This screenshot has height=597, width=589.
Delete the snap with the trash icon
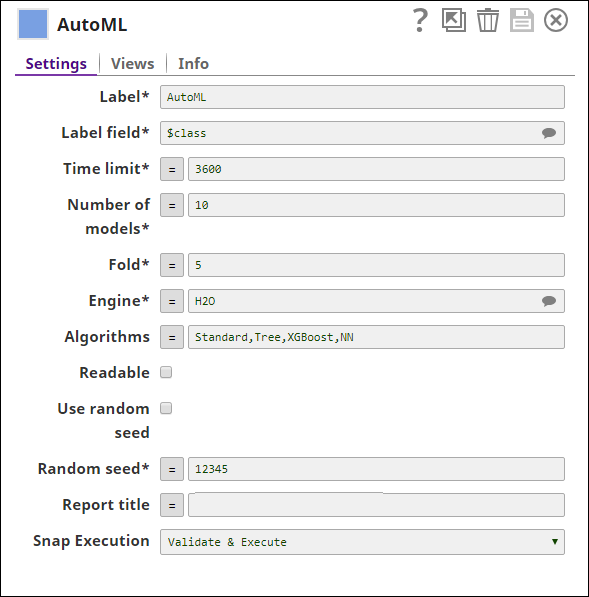pyautogui.click(x=488, y=20)
